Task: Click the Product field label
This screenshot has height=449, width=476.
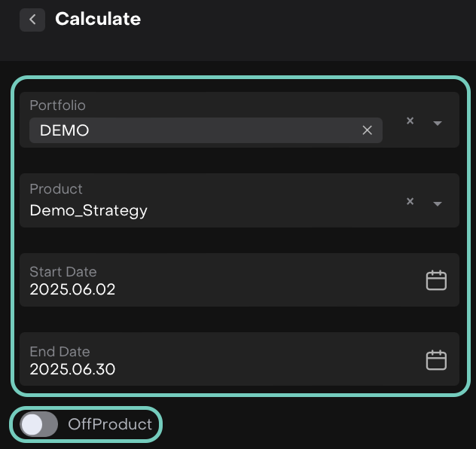Action: point(56,189)
